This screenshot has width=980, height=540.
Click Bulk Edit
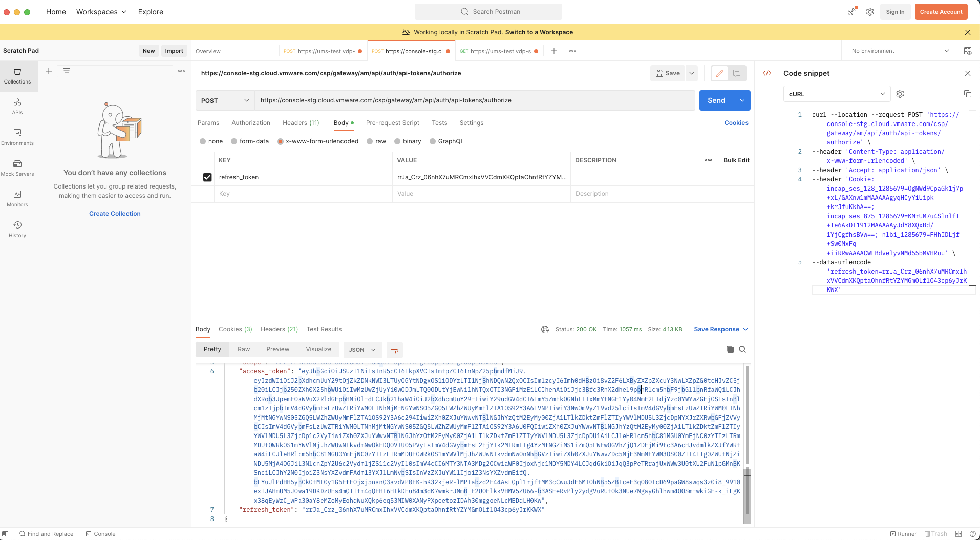(736, 160)
